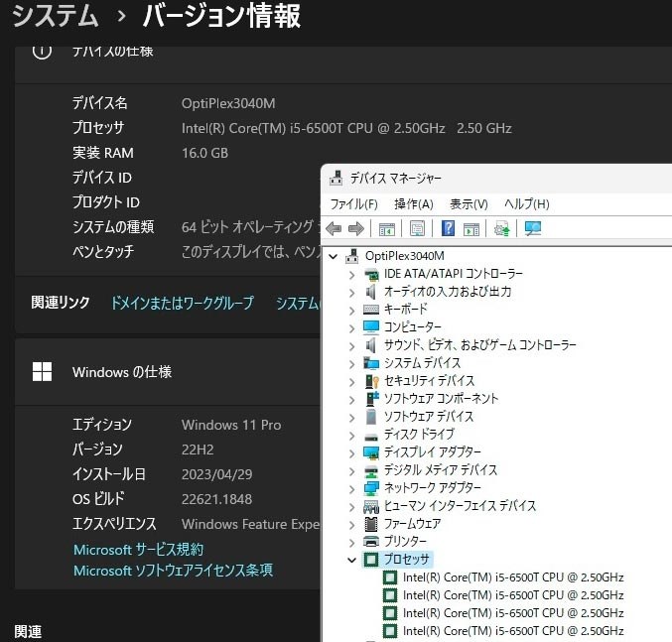Image resolution: width=672 pixels, height=642 pixels.
Task: Select the first i5-6500T processor entry
Action: (513, 578)
